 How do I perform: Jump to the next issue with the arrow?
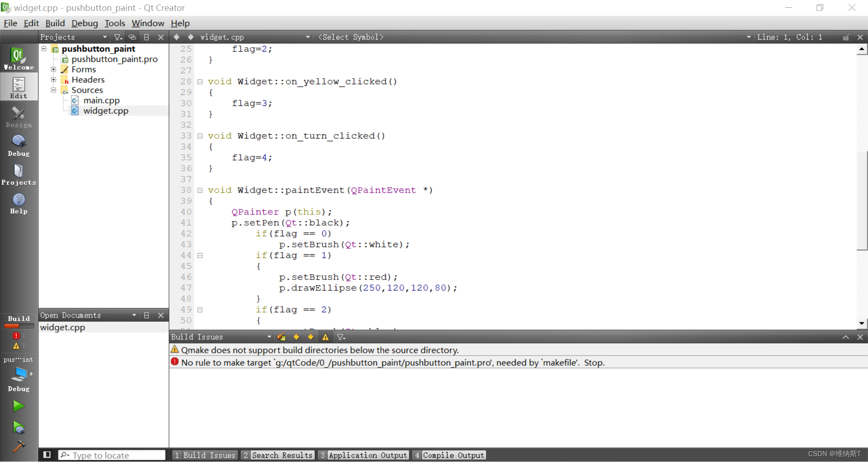tap(311, 337)
